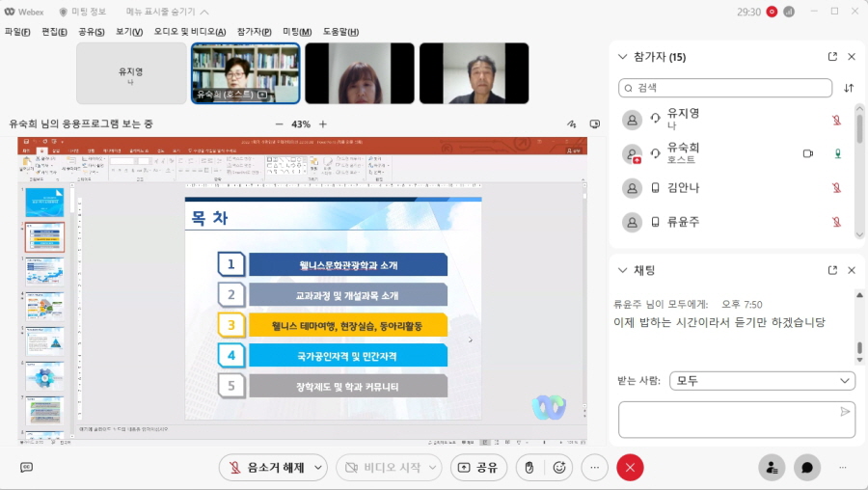
Task: Toggle 김안나 muted microphone icon
Action: [836, 188]
